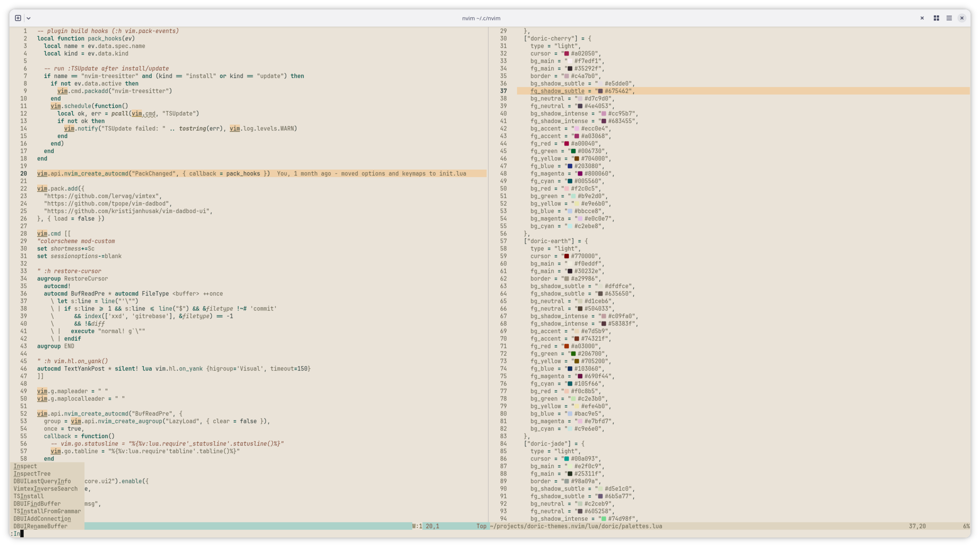Click the nvim ~/.c/nvim tab title
Image resolution: width=980 pixels, height=547 pixels.
pyautogui.click(x=481, y=18)
